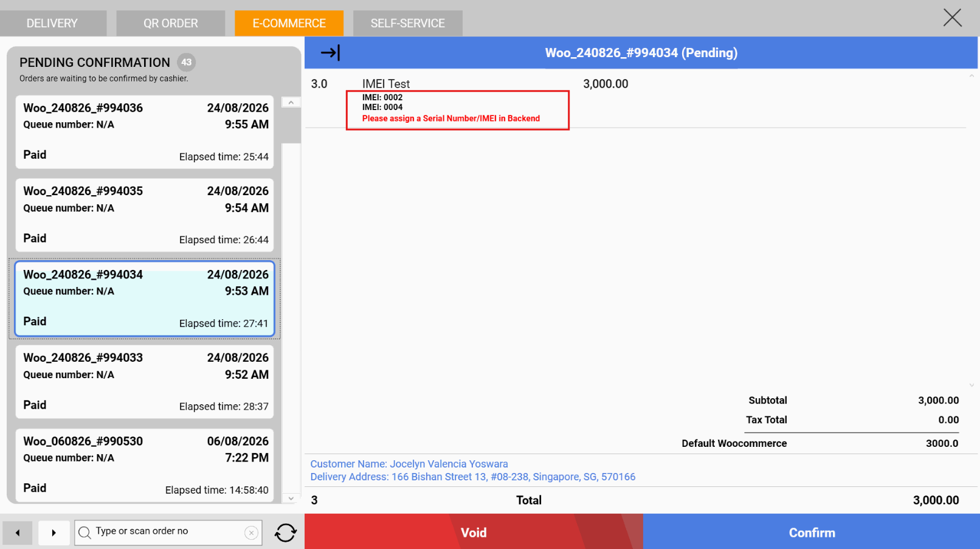Image resolution: width=980 pixels, height=549 pixels.
Task: Open order Woo_060826_#990530
Action: 145,464
